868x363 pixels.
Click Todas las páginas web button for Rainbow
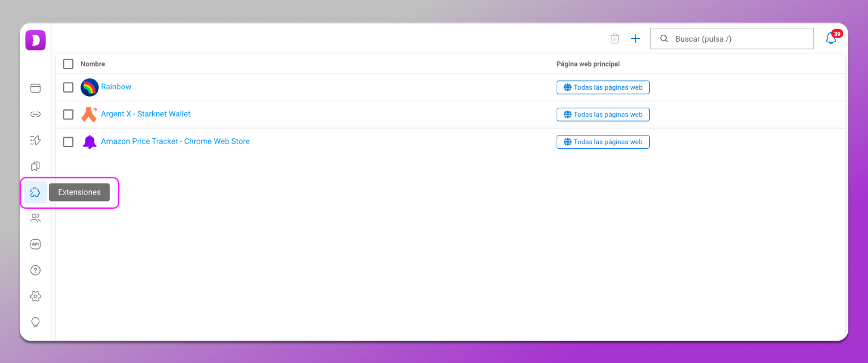[x=603, y=87]
